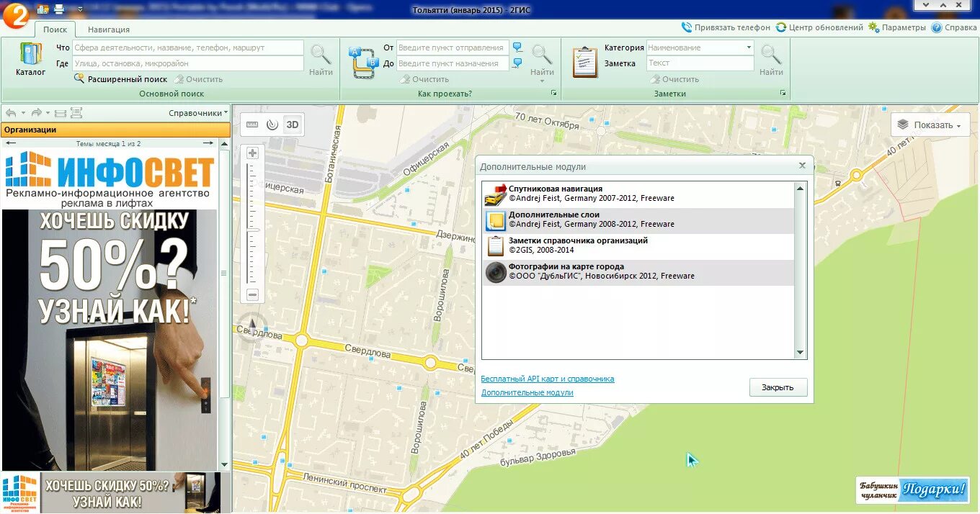Click the map compass rotation control
Viewport: 980px width, 514px height.
(251, 328)
